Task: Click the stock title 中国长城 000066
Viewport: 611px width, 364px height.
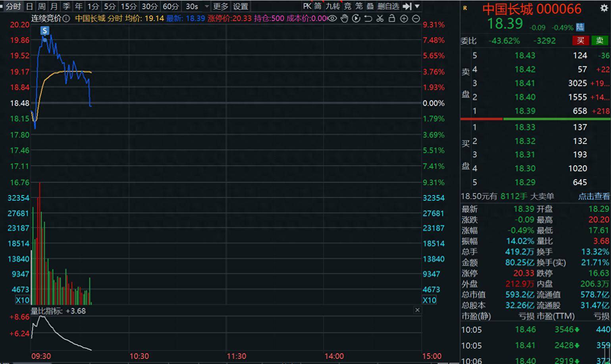Action: [532, 9]
